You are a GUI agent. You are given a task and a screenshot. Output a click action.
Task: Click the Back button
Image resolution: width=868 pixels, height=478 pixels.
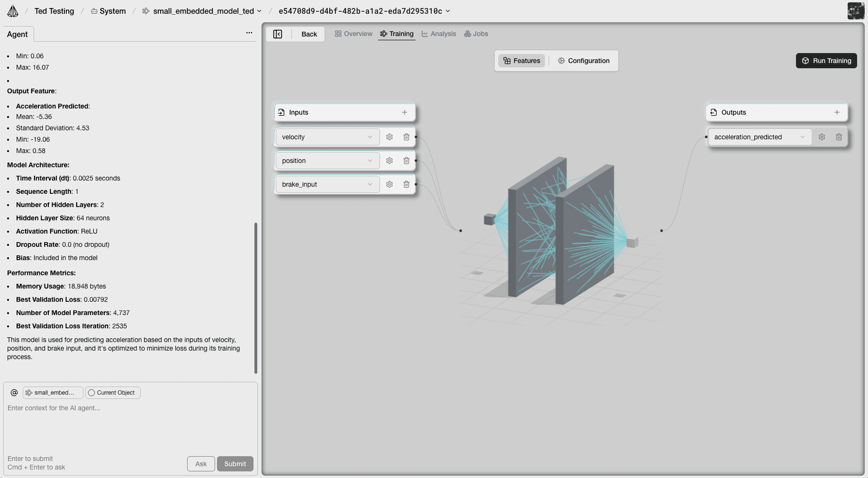pos(309,34)
